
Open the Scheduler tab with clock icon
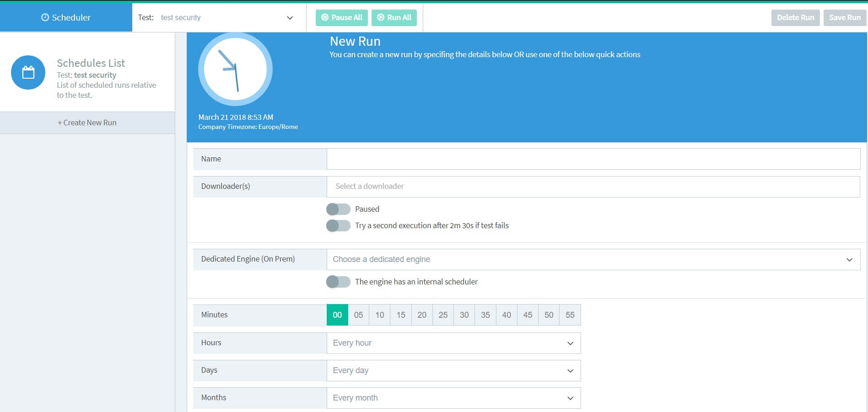point(66,17)
